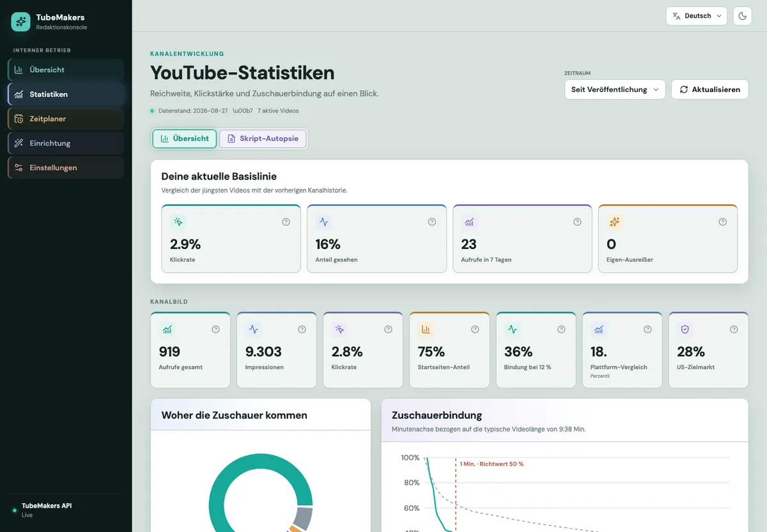Click the 9.303 Impressionen value
Image resolution: width=767 pixels, height=532 pixels.
pos(263,352)
